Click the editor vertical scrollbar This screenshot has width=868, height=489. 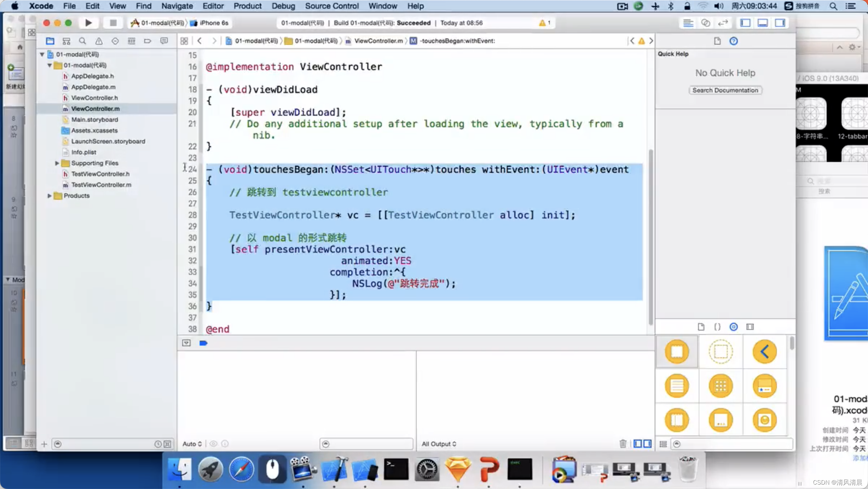click(651, 237)
